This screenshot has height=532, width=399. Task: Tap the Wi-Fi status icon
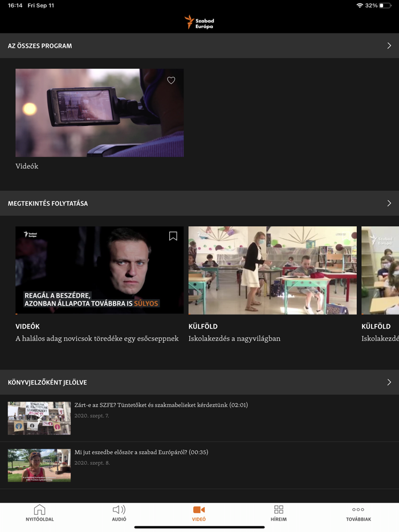coord(360,6)
